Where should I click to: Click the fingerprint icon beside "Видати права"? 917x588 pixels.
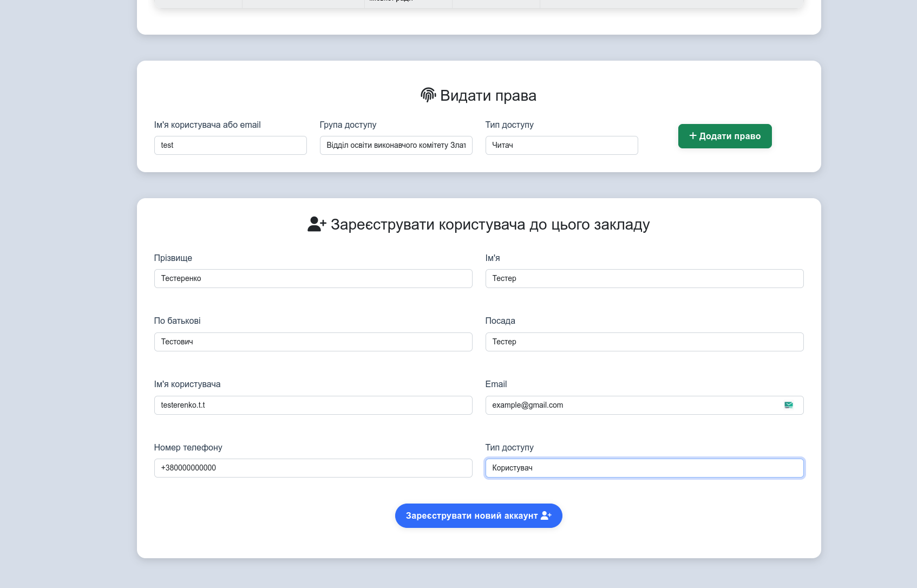tap(428, 95)
